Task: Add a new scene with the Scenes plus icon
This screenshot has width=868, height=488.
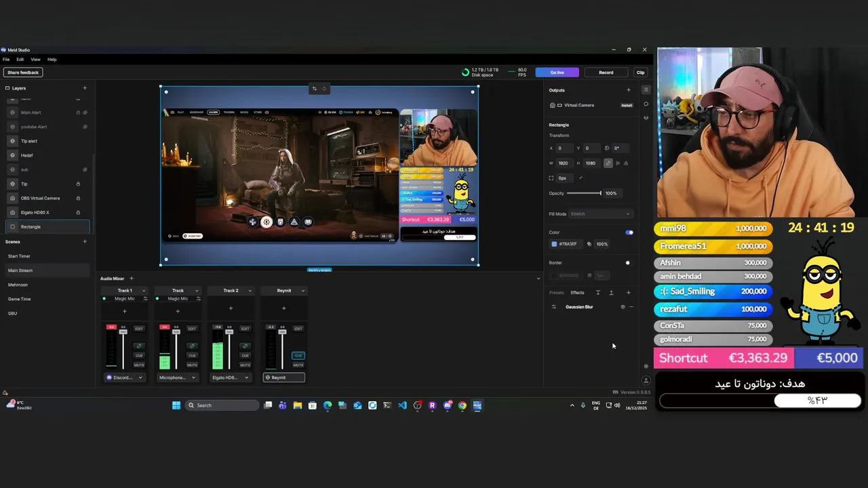Action: [85, 241]
